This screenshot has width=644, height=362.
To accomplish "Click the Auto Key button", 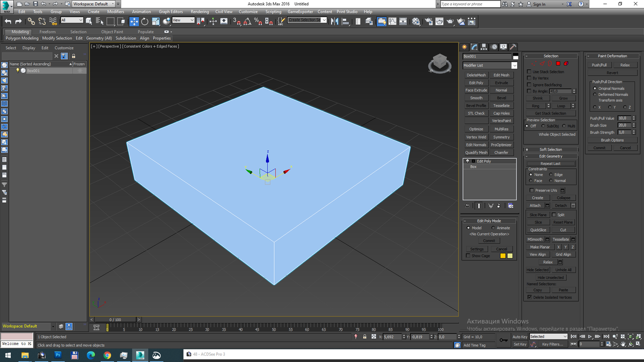I will [x=519, y=337].
